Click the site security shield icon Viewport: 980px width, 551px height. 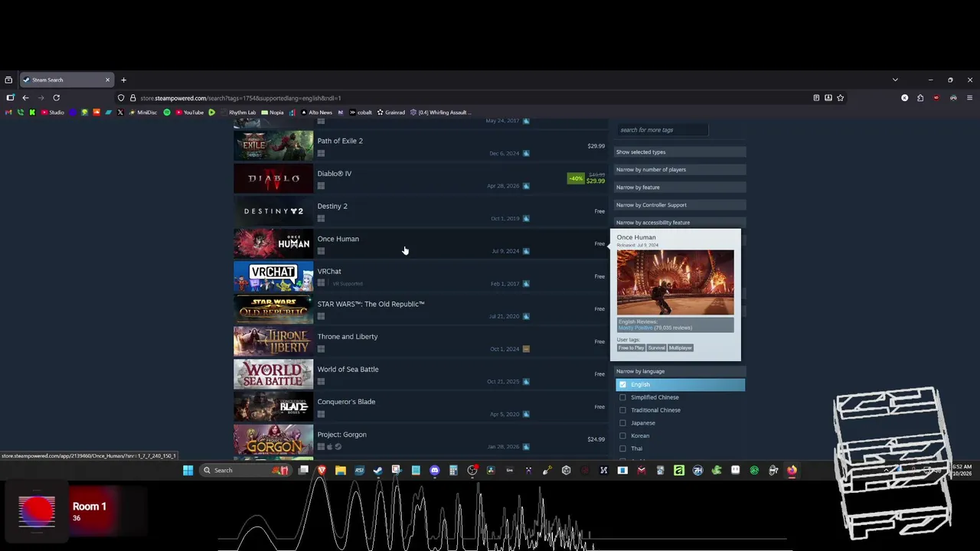coord(121,98)
